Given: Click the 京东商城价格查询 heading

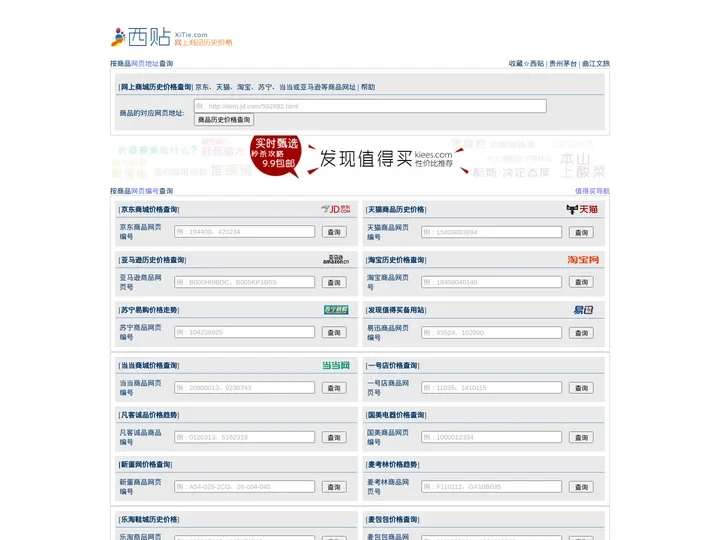Looking at the screenshot, I should click(x=149, y=209).
